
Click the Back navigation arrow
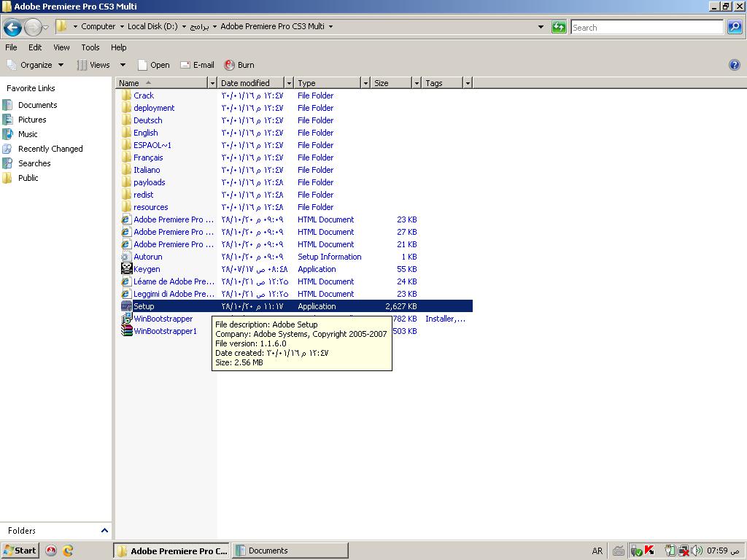[x=12, y=28]
